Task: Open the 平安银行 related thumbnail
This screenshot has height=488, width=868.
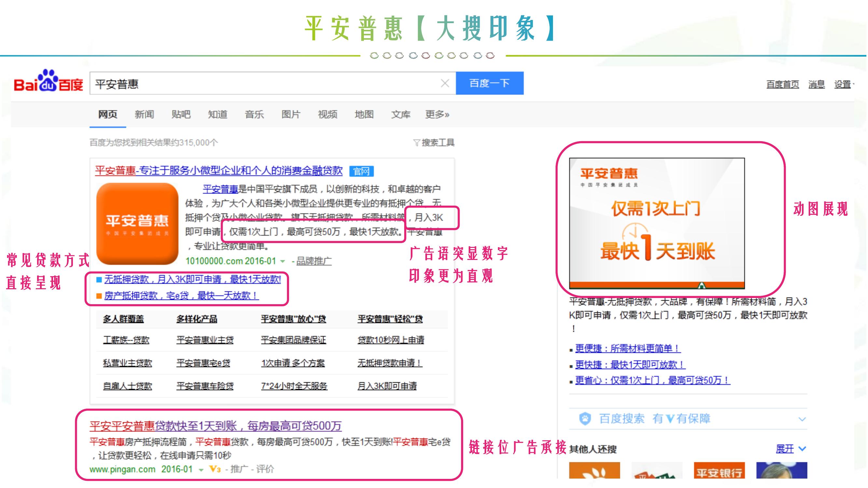Action: (x=719, y=470)
